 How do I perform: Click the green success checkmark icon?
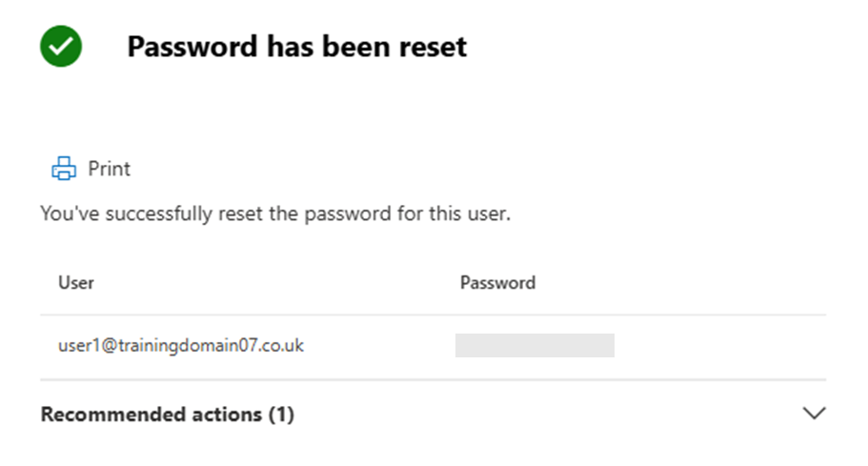pos(61,46)
